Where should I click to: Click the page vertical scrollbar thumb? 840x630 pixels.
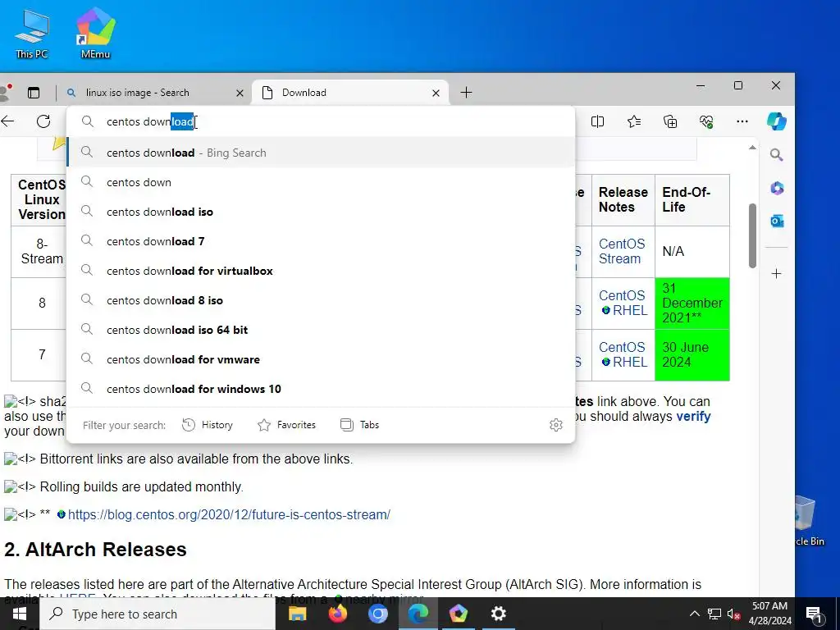[x=753, y=235]
